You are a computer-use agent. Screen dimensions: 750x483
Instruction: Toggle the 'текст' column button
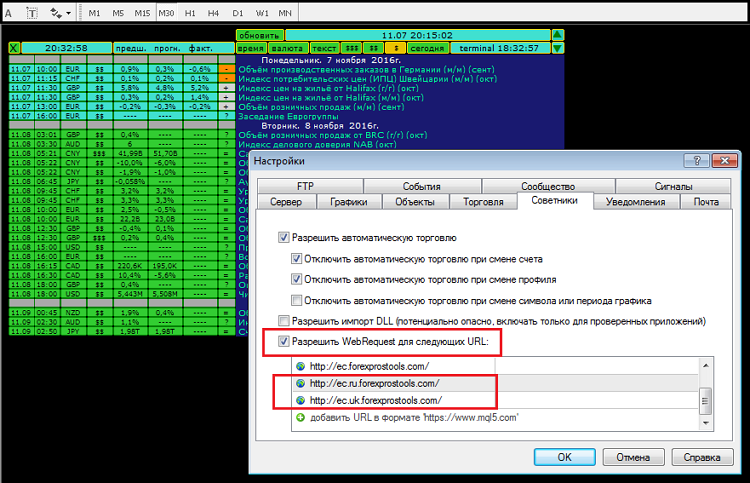(x=324, y=48)
